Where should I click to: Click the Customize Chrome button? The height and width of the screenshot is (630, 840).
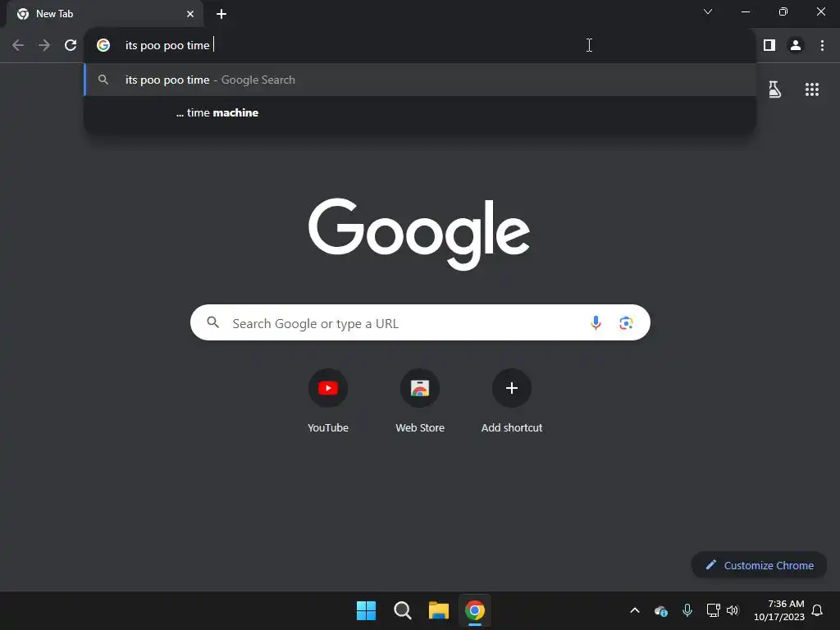759,565
